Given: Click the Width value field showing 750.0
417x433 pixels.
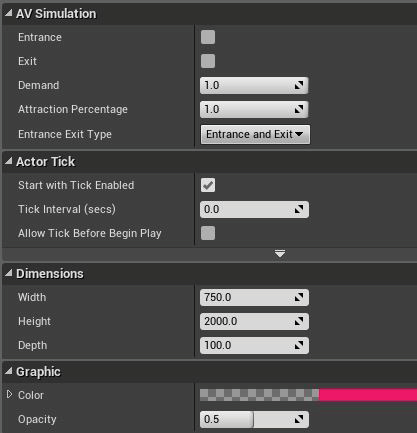Looking at the screenshot, I should 254,297.
